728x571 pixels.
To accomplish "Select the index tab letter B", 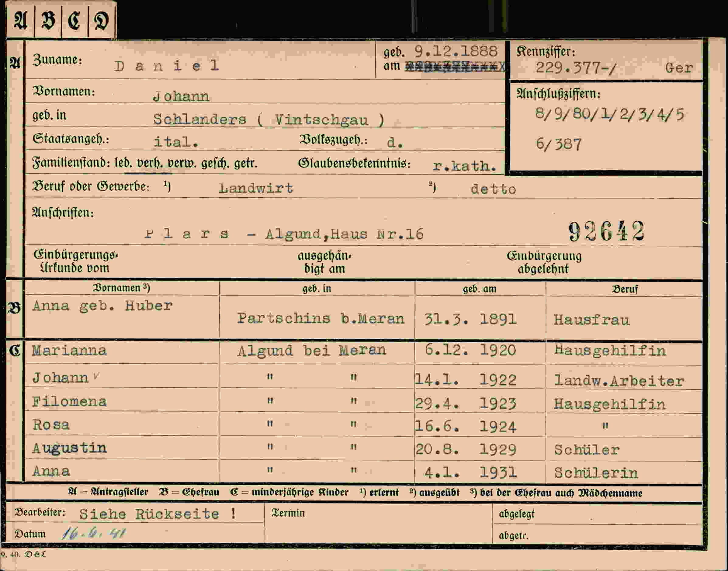I will [x=48, y=20].
